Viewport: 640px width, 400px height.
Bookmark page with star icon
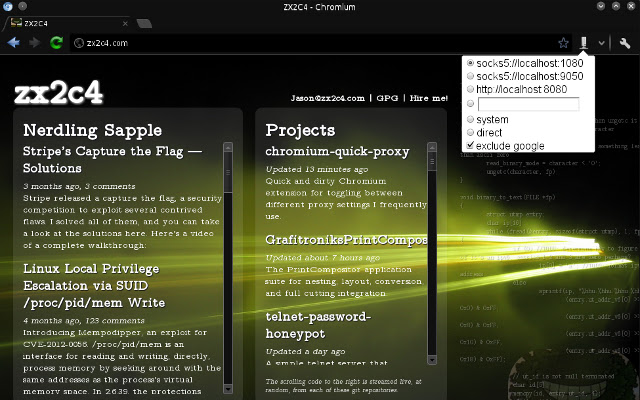coord(563,43)
